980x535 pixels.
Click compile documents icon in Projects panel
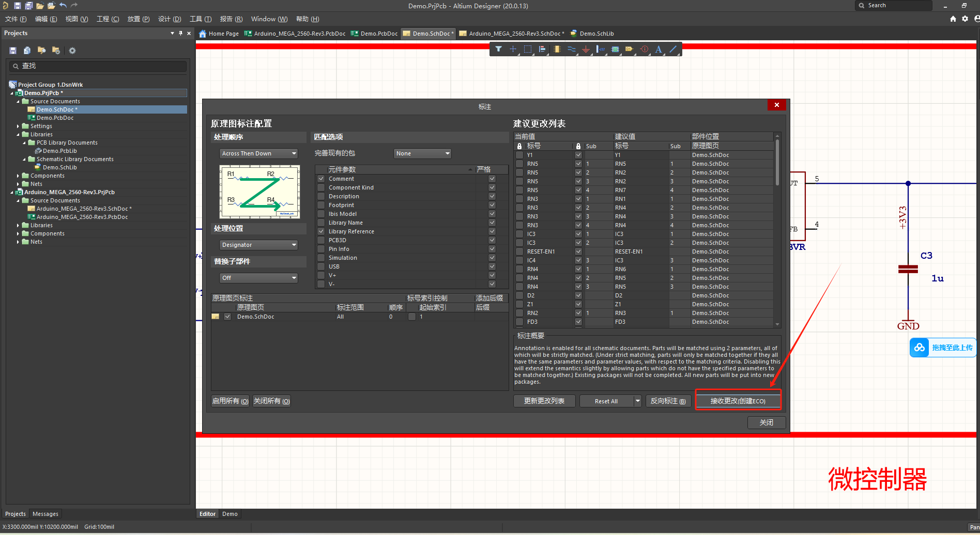pos(27,51)
